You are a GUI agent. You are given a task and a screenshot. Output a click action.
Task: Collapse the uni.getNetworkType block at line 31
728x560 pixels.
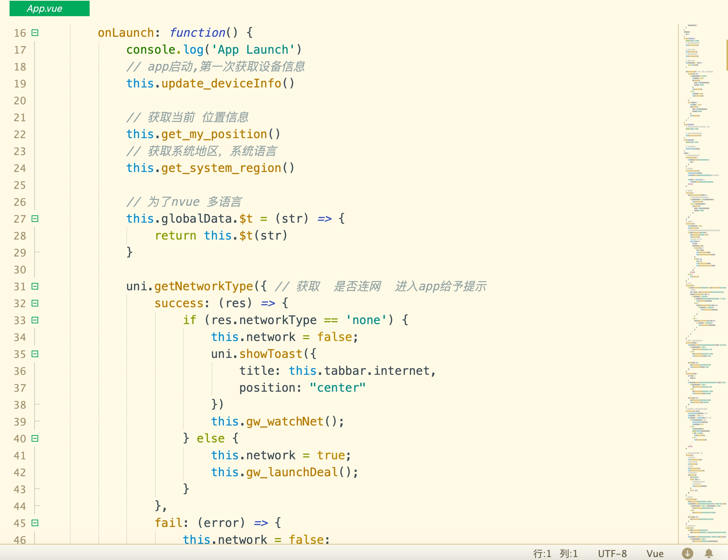click(35, 286)
